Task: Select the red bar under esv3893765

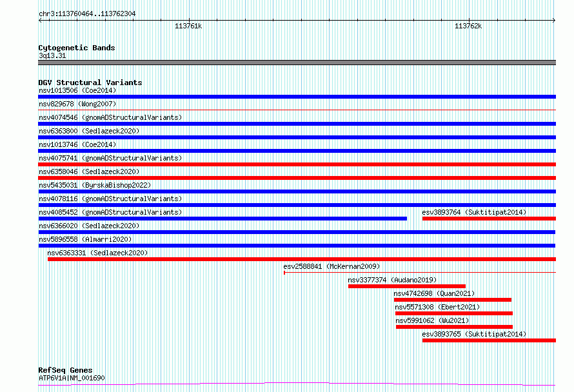Action: click(x=489, y=340)
